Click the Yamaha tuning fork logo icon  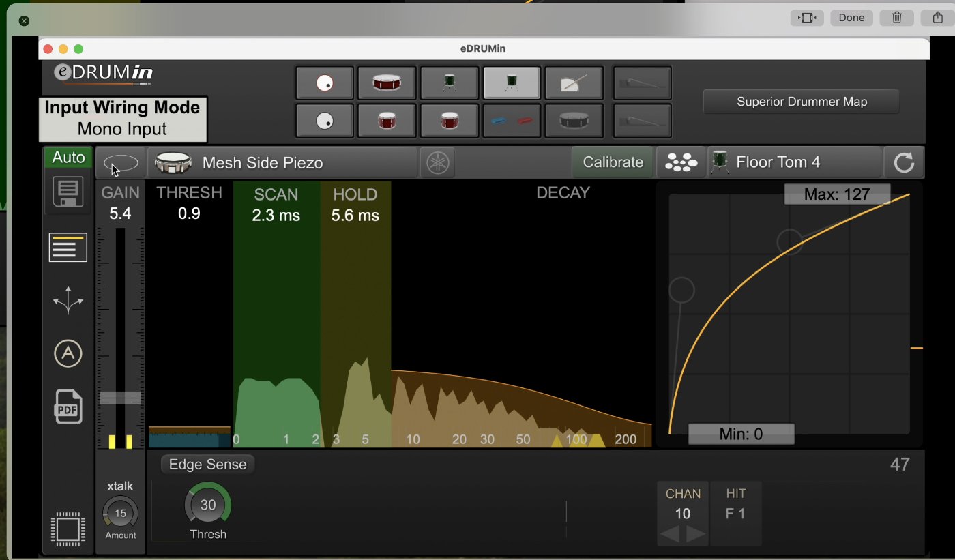pos(437,162)
